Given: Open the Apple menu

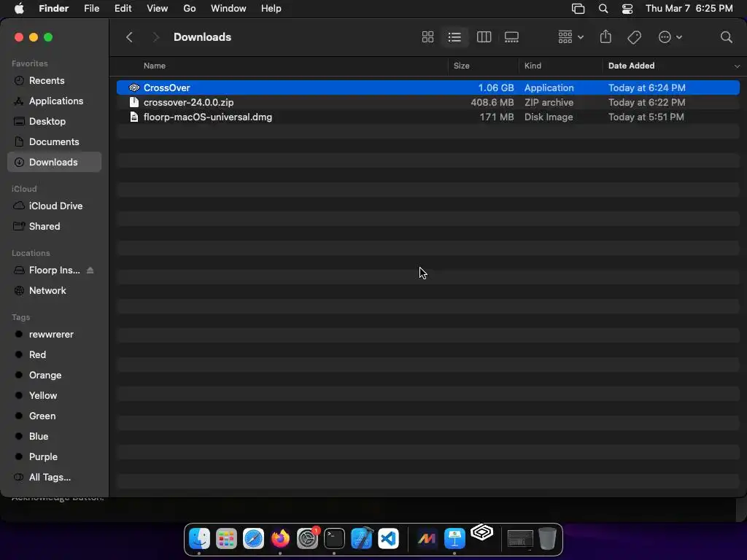Looking at the screenshot, I should [x=19, y=9].
